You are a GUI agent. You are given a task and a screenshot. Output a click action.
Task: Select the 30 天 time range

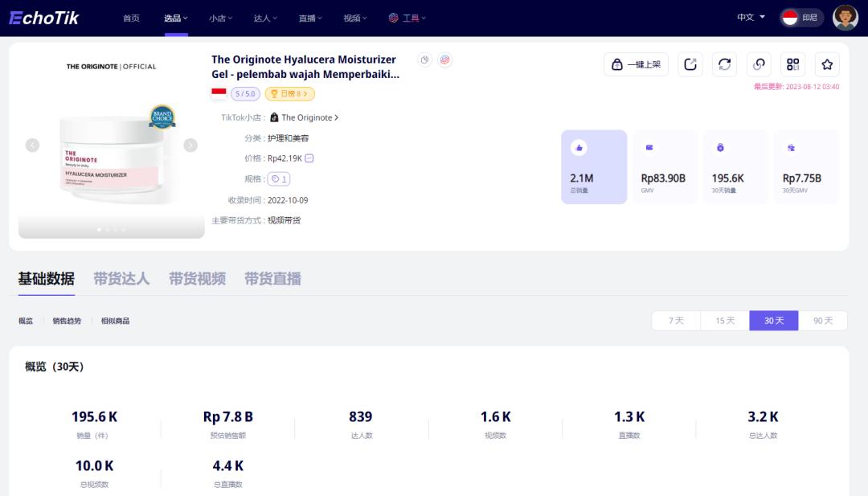point(774,321)
